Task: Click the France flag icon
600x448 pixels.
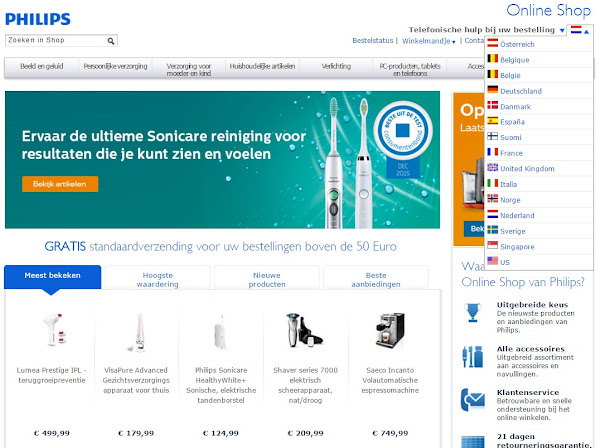Action: coord(492,153)
